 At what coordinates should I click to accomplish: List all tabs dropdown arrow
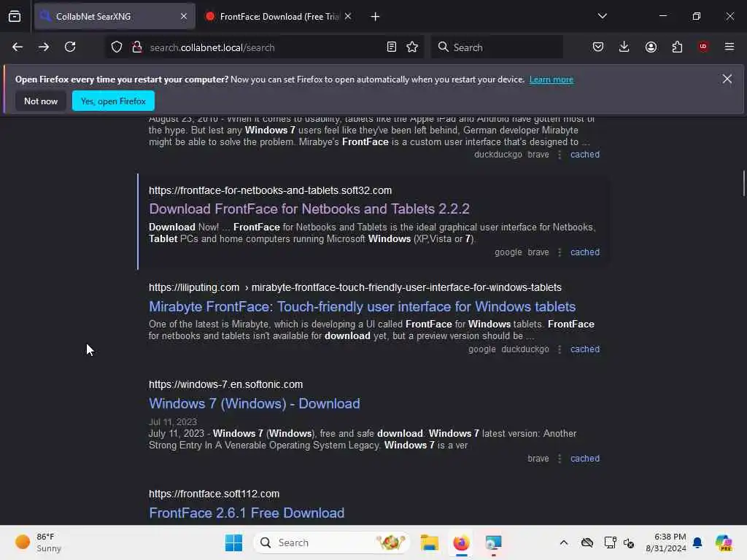[x=602, y=16]
